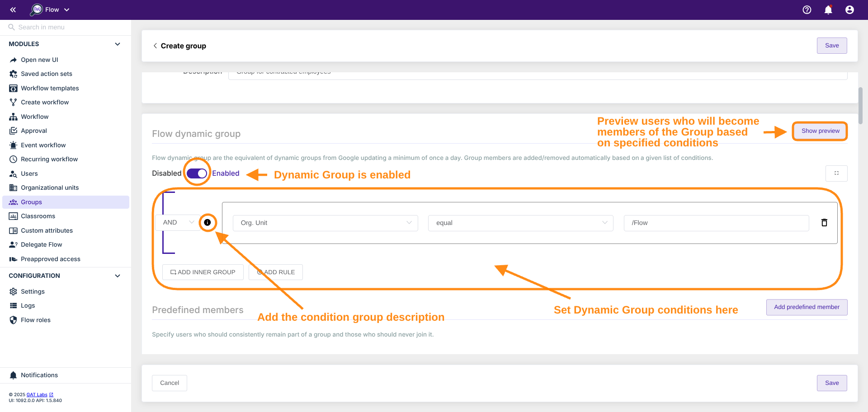The height and width of the screenshot is (412, 868).
Task: Click the Delegate Flow person icon
Action: coord(14,244)
